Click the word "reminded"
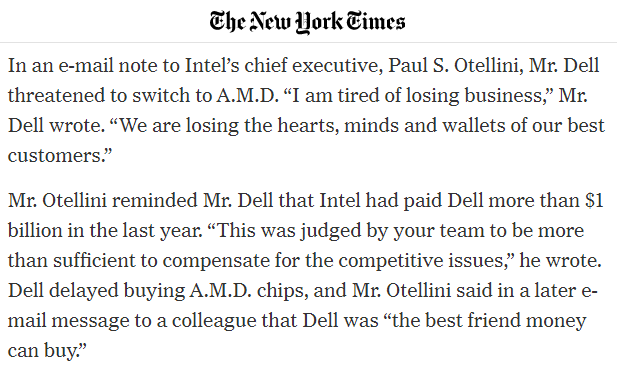Screen dimensions: 617x371 pyautogui.click(x=155, y=200)
